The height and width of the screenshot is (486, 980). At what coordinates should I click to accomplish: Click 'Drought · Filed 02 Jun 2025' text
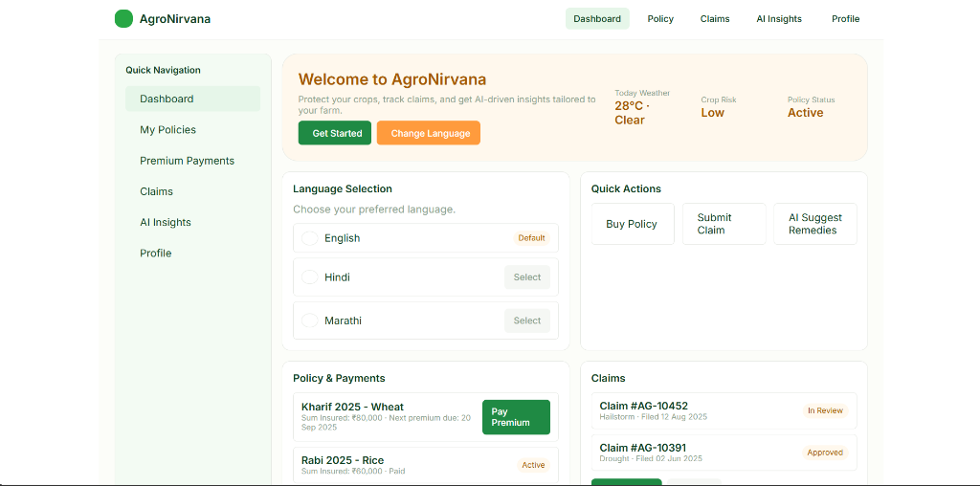click(651, 458)
